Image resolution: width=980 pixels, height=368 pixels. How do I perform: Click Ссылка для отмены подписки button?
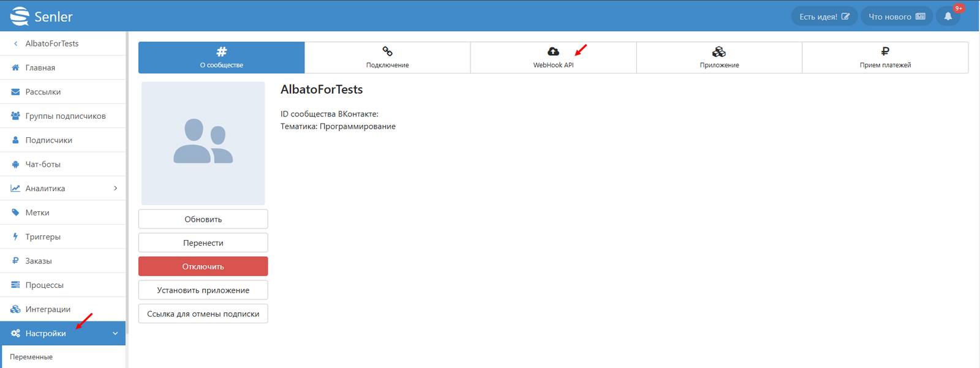(x=203, y=314)
